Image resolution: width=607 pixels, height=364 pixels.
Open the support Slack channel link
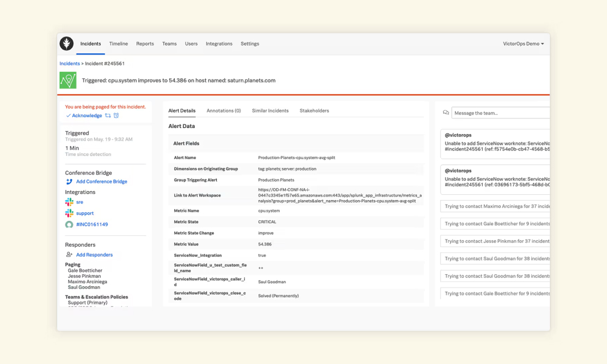point(85,213)
